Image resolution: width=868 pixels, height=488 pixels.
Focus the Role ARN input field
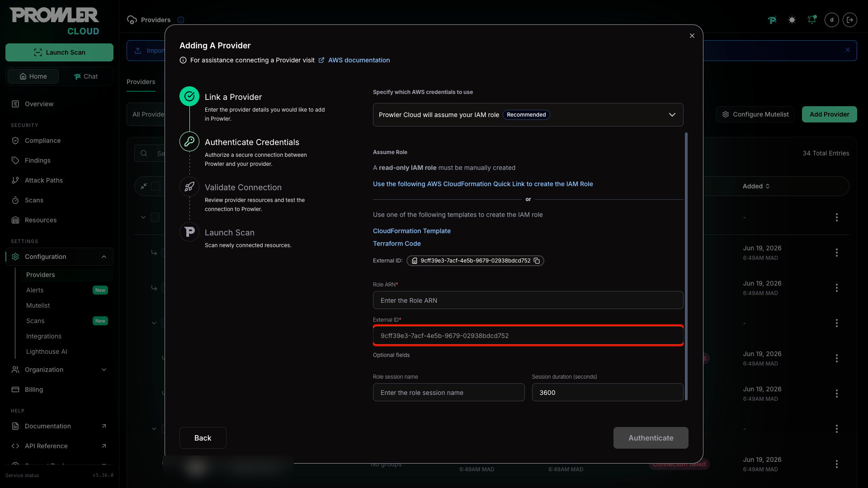528,300
